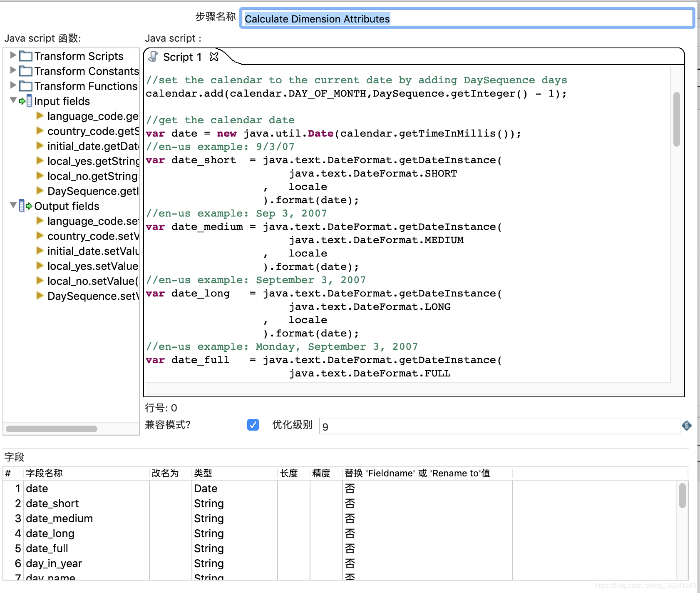This screenshot has height=593, width=700.
Task: Select the Input fields tree item
Action: click(62, 101)
